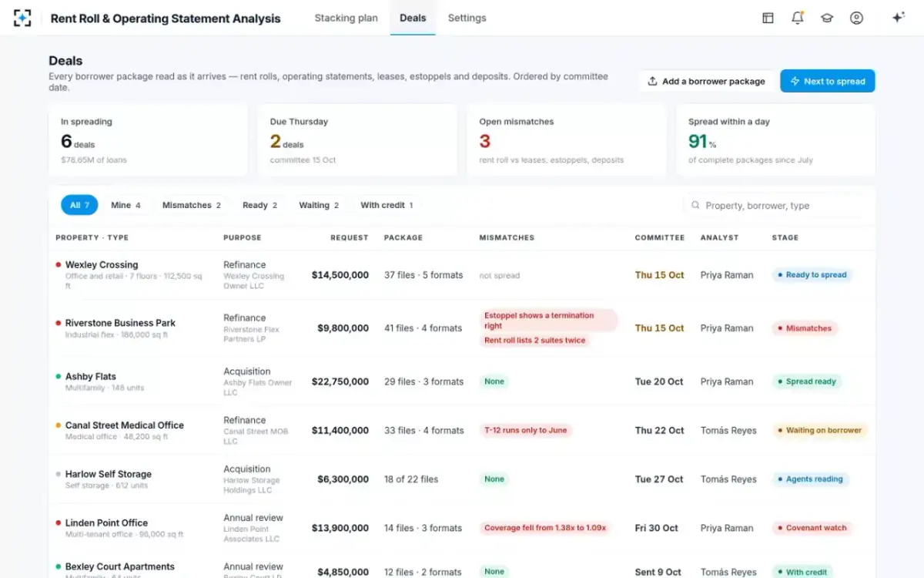Click Ready to spread stage badge
The image size is (924, 578).
pos(812,274)
